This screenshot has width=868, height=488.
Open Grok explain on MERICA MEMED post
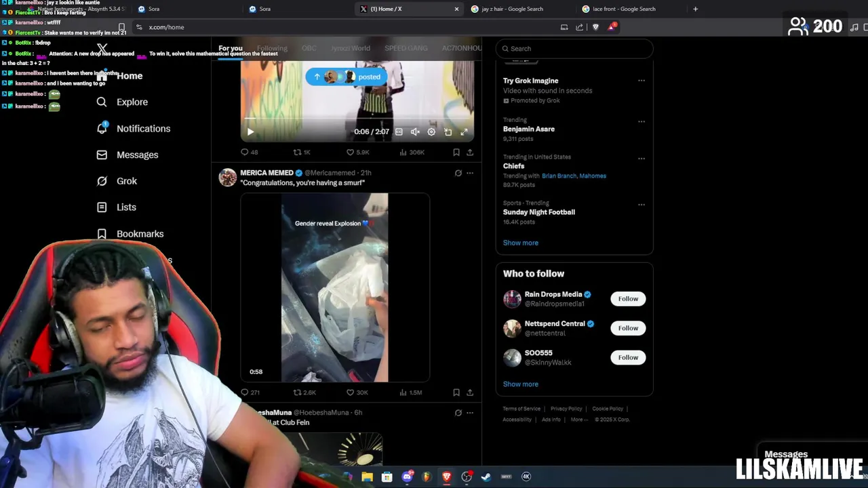click(x=458, y=173)
